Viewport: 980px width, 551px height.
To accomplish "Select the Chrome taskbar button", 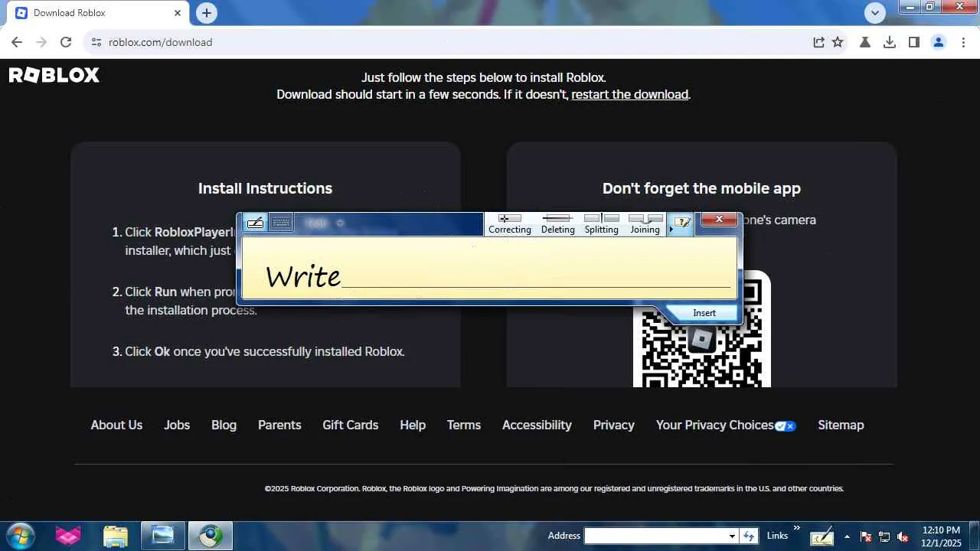I will coord(210,536).
